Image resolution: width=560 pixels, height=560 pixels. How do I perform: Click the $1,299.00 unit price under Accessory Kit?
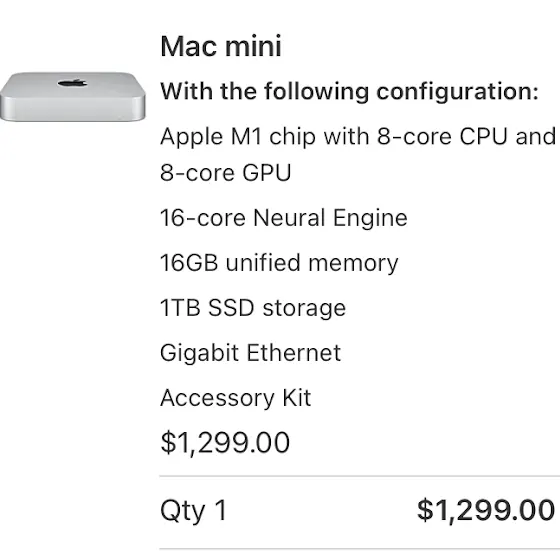[x=225, y=443]
